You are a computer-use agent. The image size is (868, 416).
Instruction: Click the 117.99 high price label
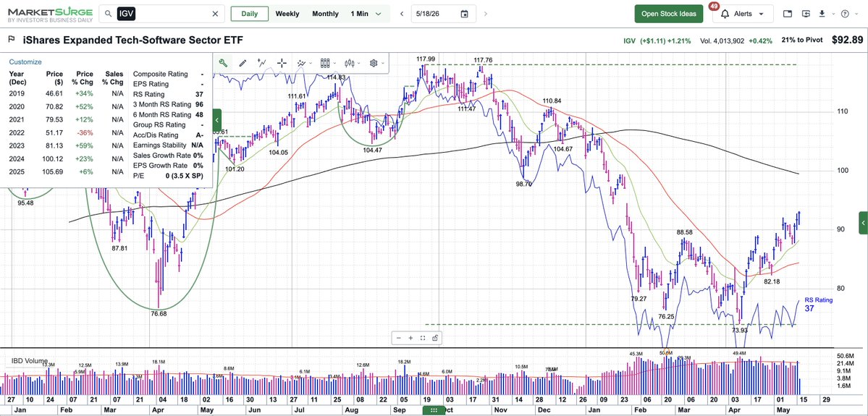click(x=426, y=59)
